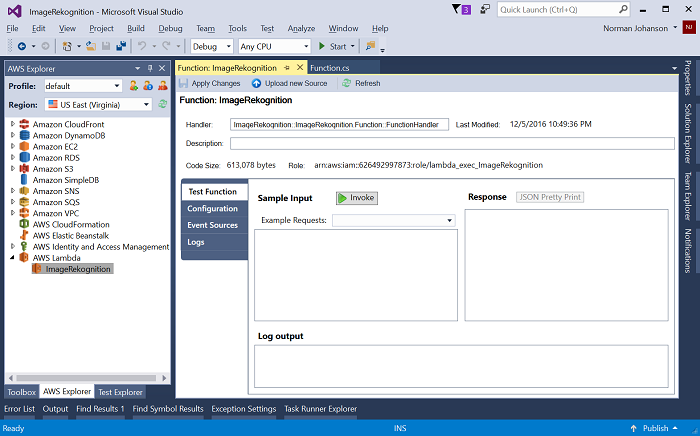Click AWS Explorer horizontal scrollbar right arrow
Viewport: 700px width, 436px height.
(164, 378)
